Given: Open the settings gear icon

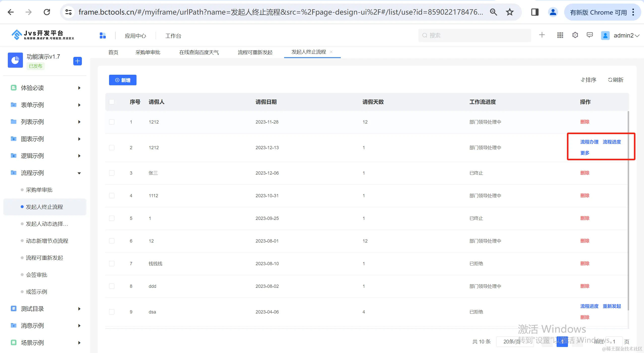Looking at the screenshot, I should (x=575, y=35).
